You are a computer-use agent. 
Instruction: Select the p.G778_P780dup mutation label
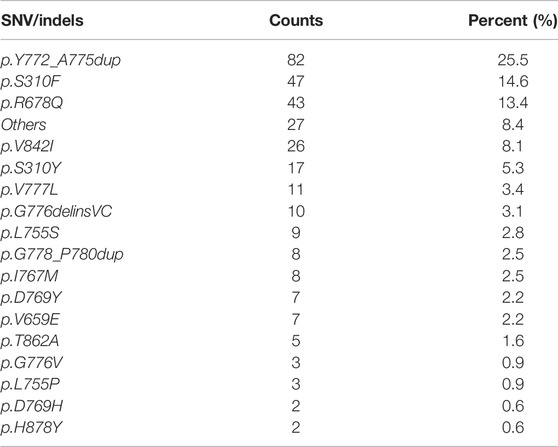pos(62,254)
